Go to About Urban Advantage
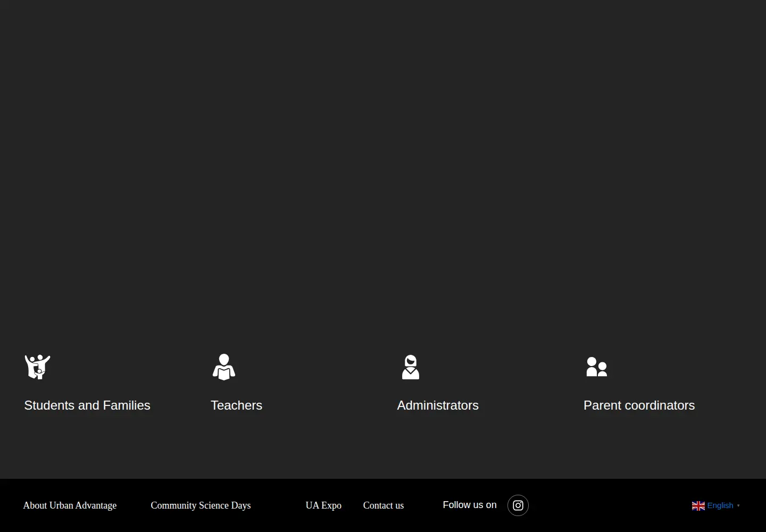 coord(70,505)
